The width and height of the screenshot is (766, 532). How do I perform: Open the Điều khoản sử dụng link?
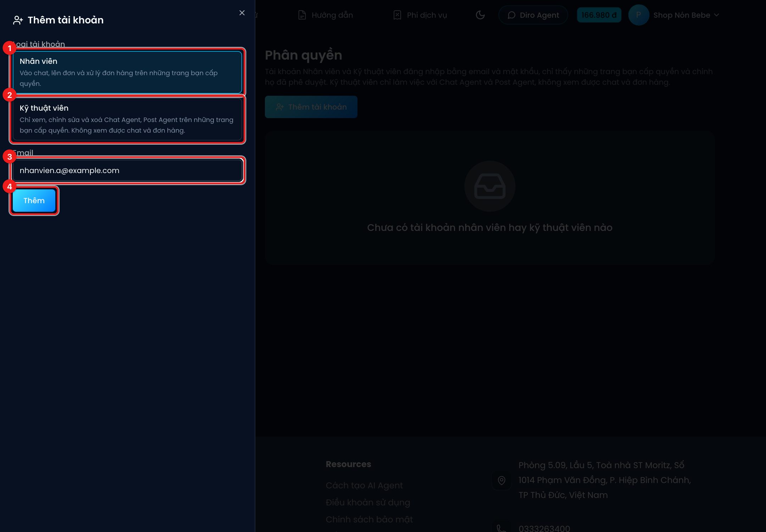pyautogui.click(x=368, y=502)
